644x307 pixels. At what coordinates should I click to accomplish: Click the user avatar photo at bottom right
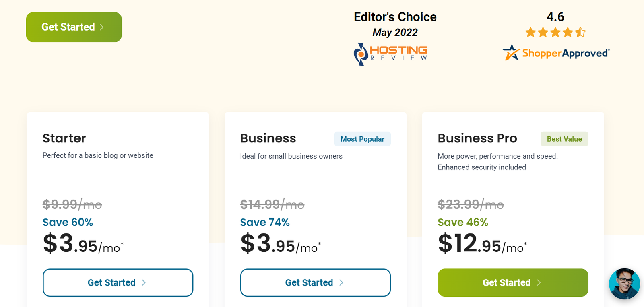624,284
